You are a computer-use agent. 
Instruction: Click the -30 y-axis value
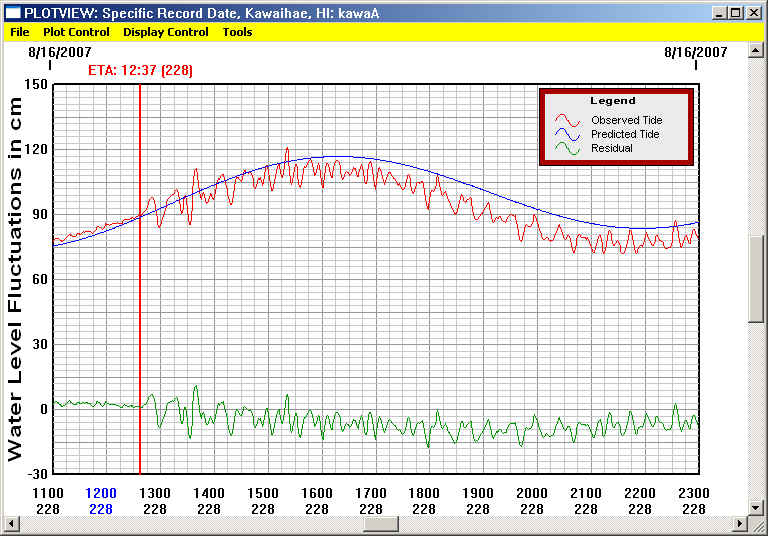coord(37,474)
